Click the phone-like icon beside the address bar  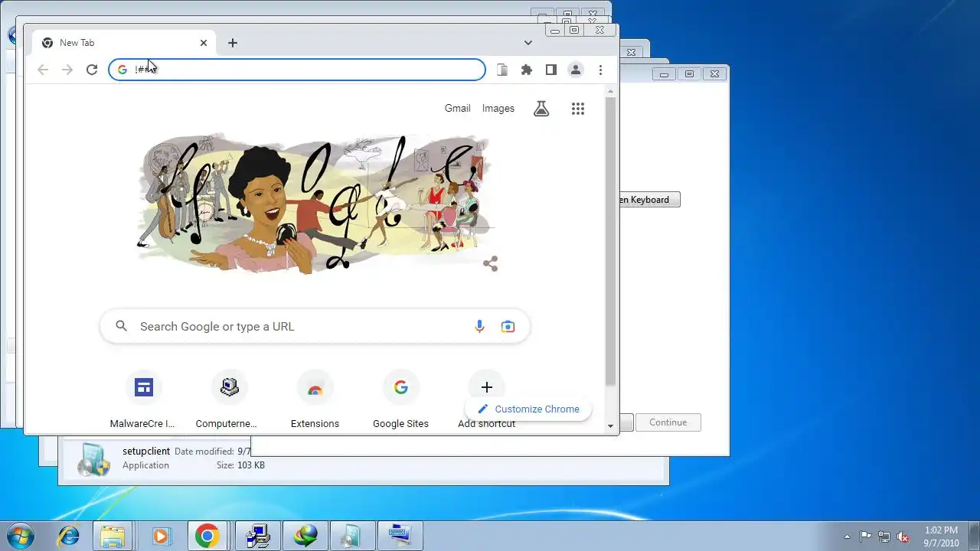502,70
